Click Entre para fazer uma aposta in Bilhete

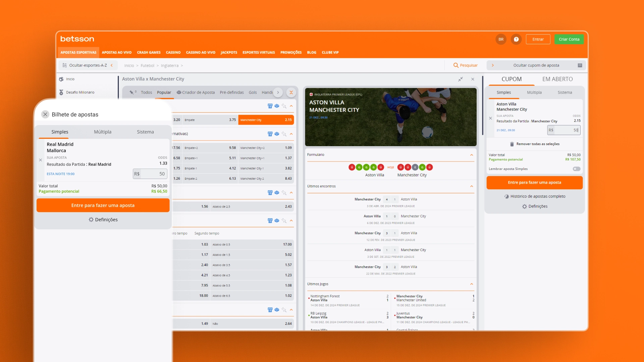click(x=103, y=205)
